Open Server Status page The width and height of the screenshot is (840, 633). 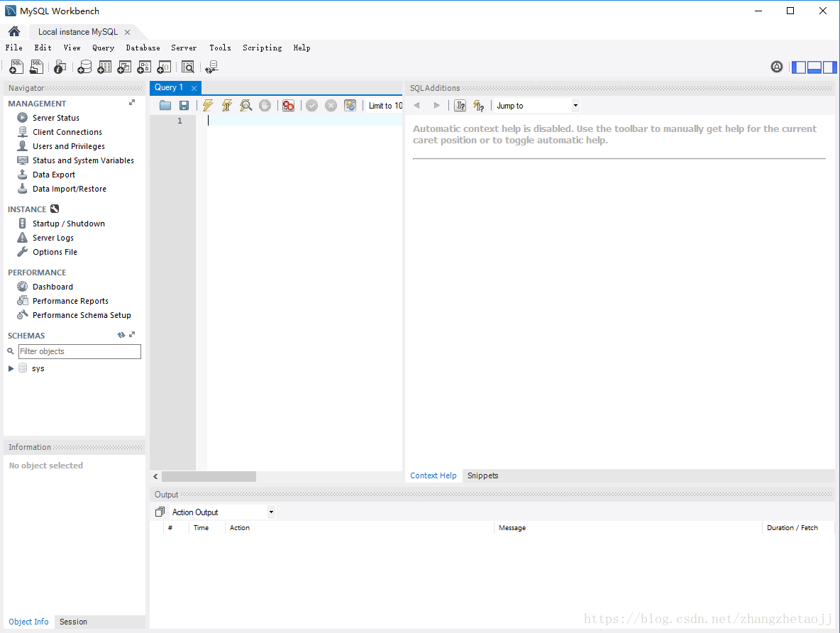(56, 118)
